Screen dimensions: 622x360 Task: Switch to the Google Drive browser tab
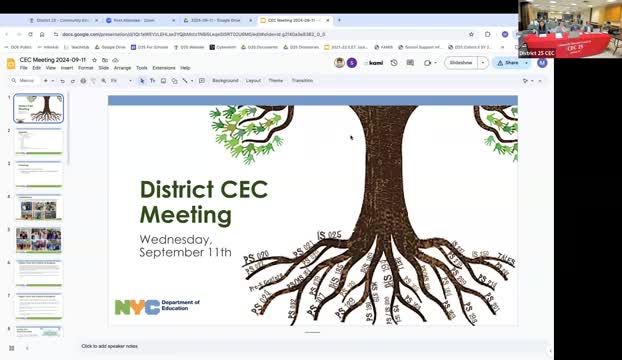(x=216, y=20)
